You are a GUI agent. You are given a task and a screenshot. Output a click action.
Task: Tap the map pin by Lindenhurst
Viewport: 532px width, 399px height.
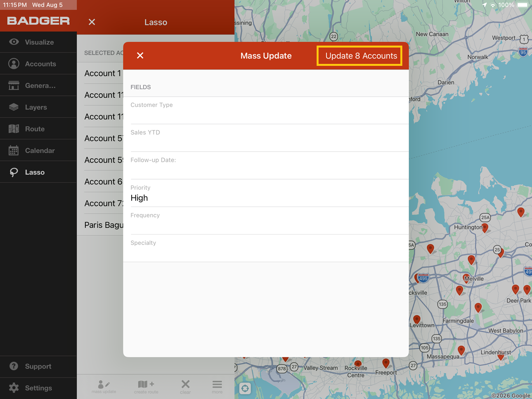pyautogui.click(x=501, y=356)
